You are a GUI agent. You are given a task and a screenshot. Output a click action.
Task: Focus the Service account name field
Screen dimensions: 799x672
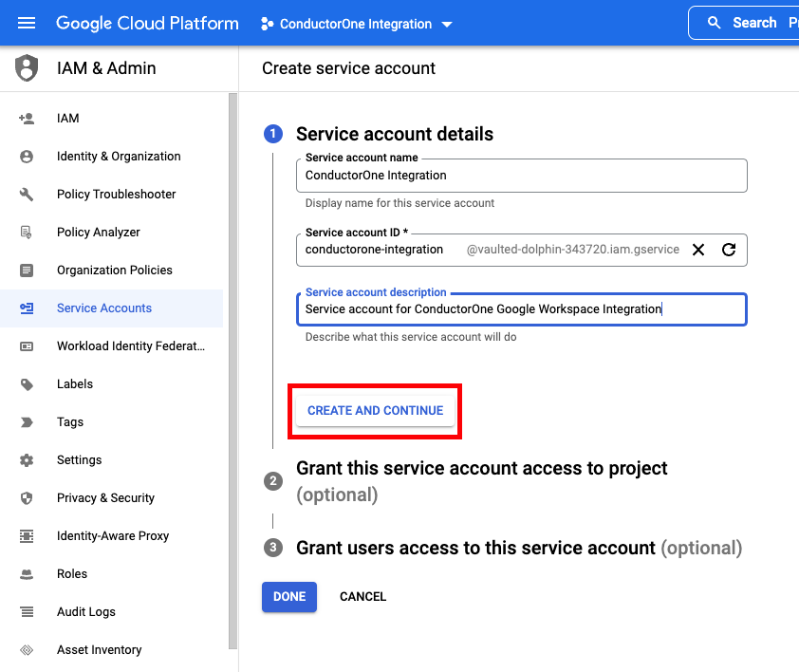tap(521, 176)
